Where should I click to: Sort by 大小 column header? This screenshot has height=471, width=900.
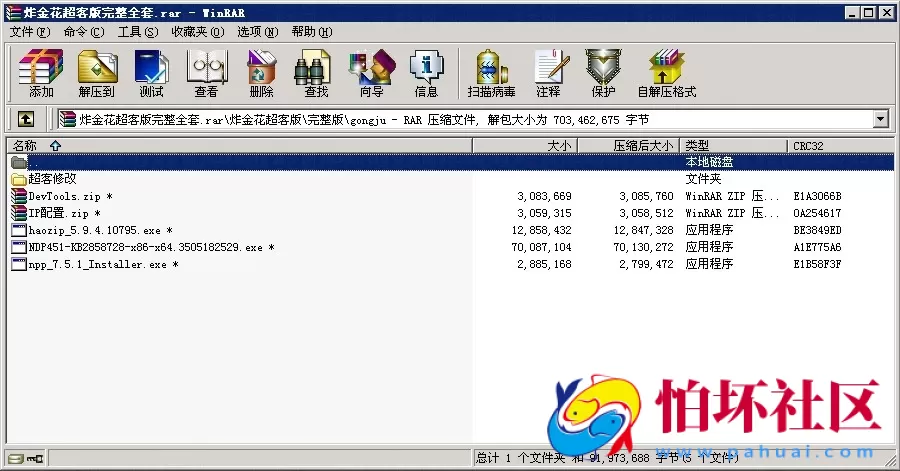[x=525, y=146]
